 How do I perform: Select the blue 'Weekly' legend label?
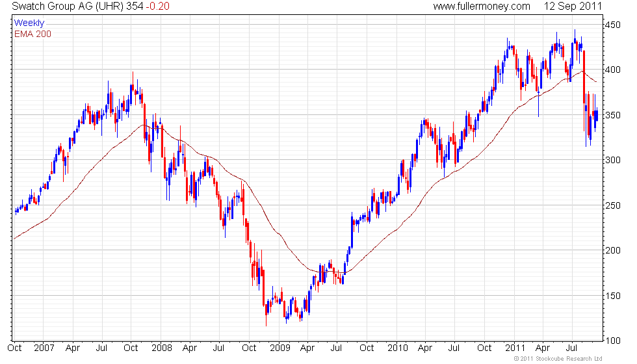(x=29, y=23)
